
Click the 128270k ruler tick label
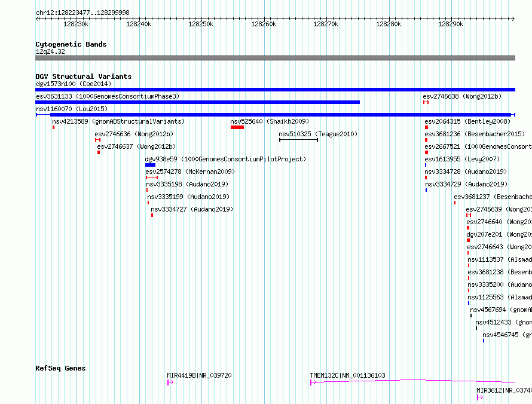pyautogui.click(x=326, y=24)
